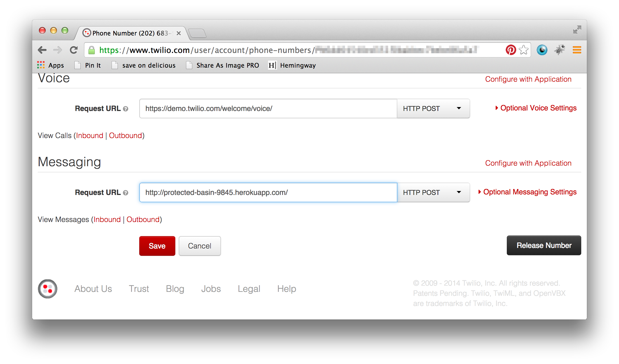
Task: Expand Optional Voice Settings
Action: click(536, 108)
